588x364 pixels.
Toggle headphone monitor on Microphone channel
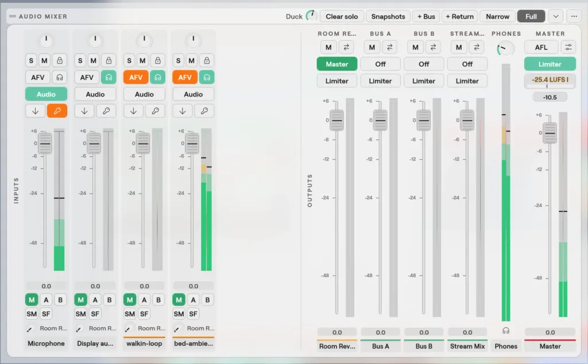[x=60, y=78]
